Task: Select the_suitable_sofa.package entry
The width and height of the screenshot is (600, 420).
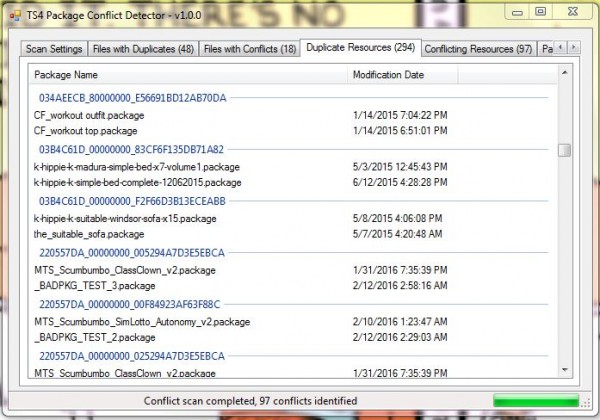Action: [89, 234]
